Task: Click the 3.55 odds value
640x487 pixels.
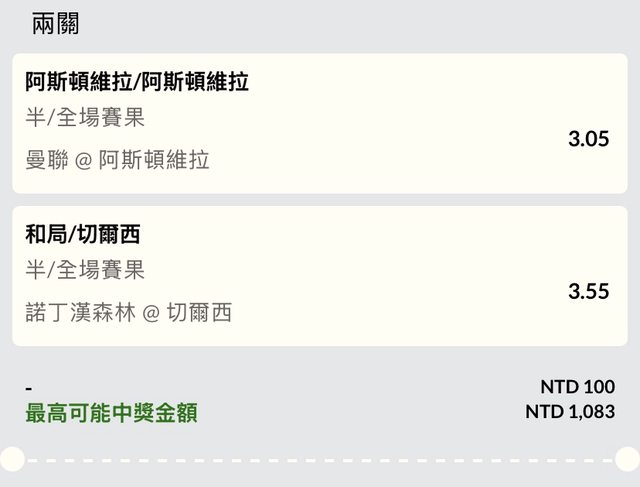Action: [588, 291]
